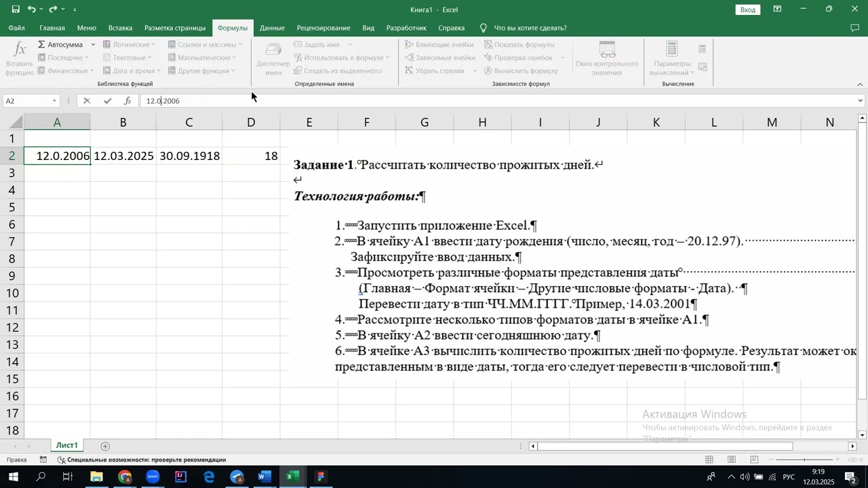Click the horizontal scrollbar thumb
This screenshot has height=488, width=868.
click(x=665, y=446)
